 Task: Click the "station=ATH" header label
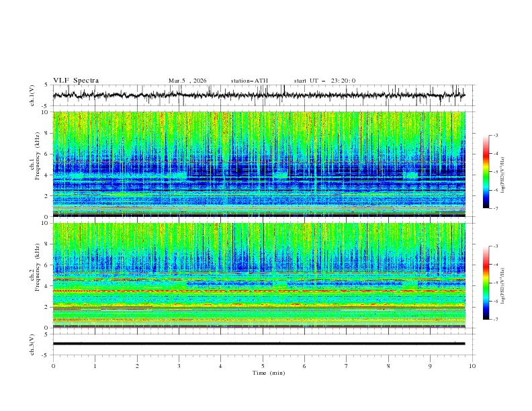[x=249, y=81]
